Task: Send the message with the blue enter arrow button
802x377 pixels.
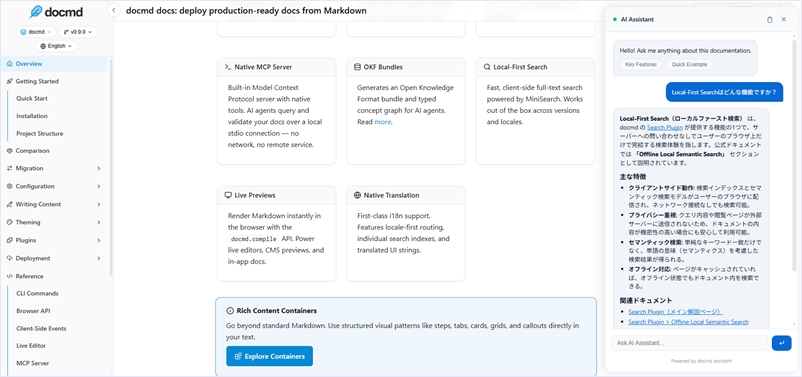Action: pos(782,343)
